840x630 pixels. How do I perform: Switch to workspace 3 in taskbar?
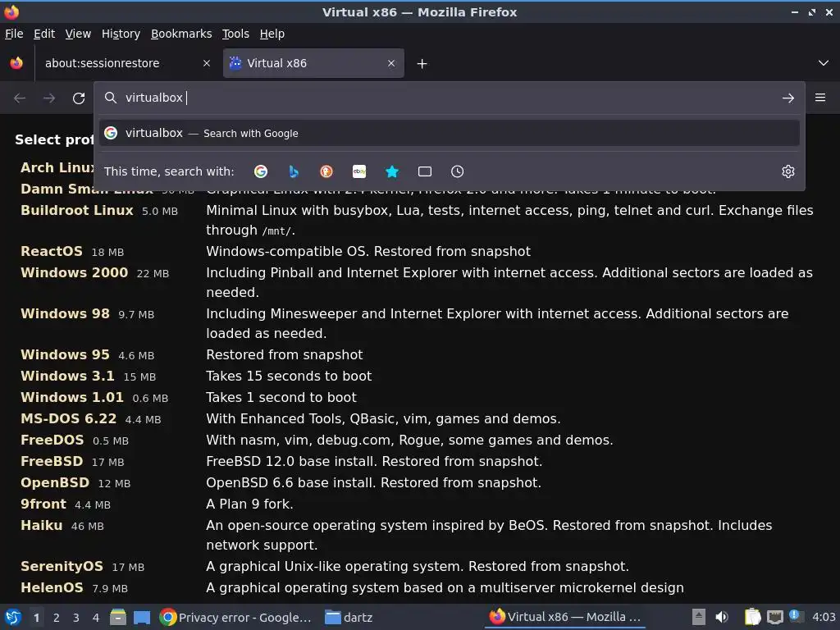76,618
